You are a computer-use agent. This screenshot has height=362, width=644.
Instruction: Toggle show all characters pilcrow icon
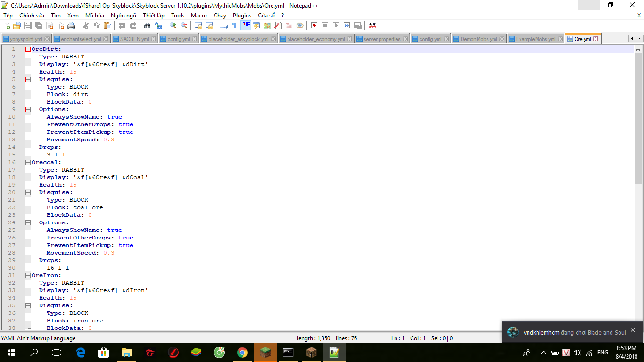(x=235, y=25)
